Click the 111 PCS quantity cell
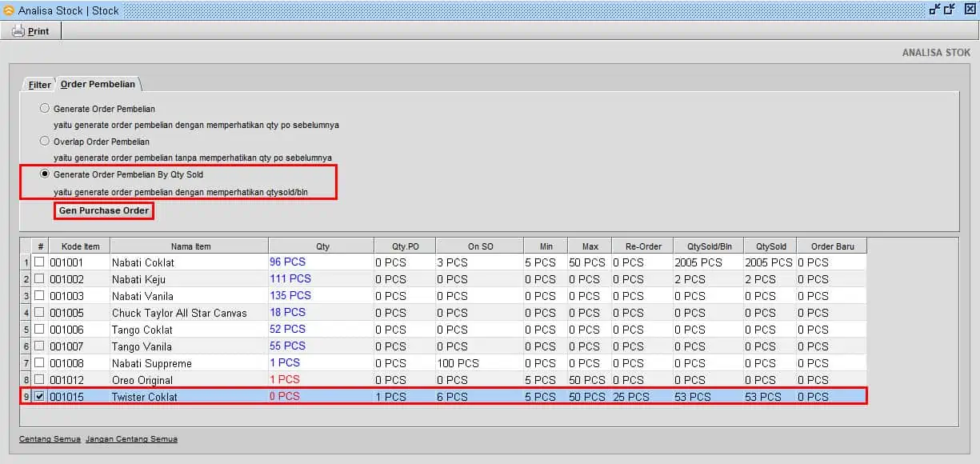The height and width of the screenshot is (464, 980). (322, 278)
